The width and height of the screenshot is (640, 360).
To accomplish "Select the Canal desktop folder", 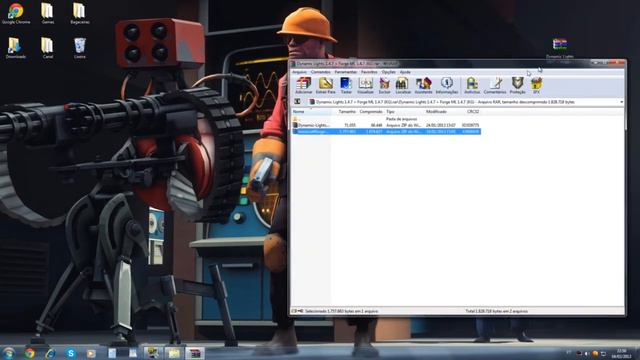I will pos(47,48).
